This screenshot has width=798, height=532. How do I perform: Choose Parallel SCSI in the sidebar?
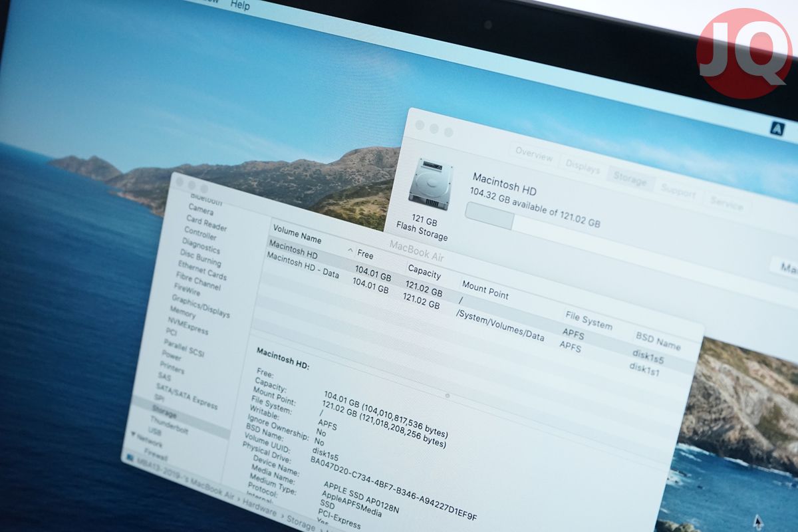coord(184,347)
